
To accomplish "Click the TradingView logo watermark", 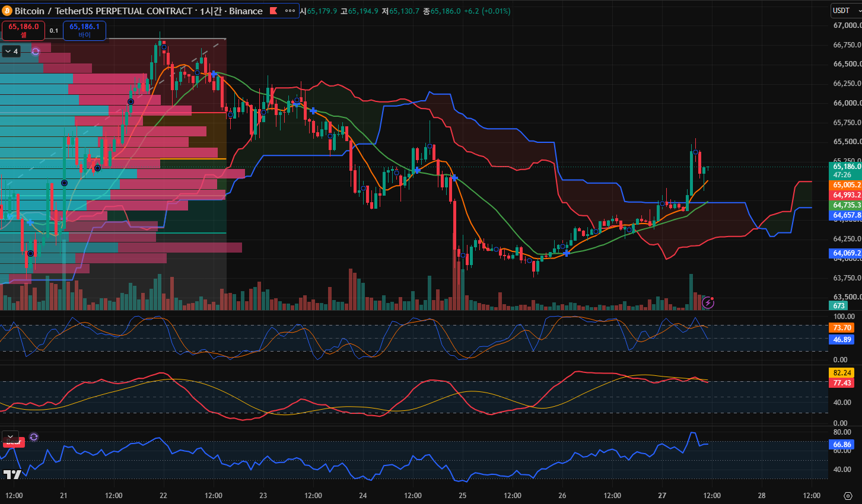I will (12, 474).
